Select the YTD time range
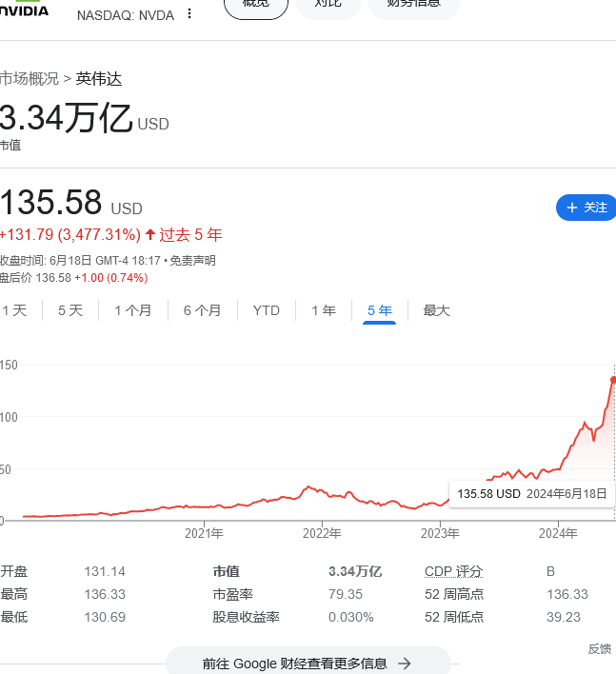 coord(266,310)
